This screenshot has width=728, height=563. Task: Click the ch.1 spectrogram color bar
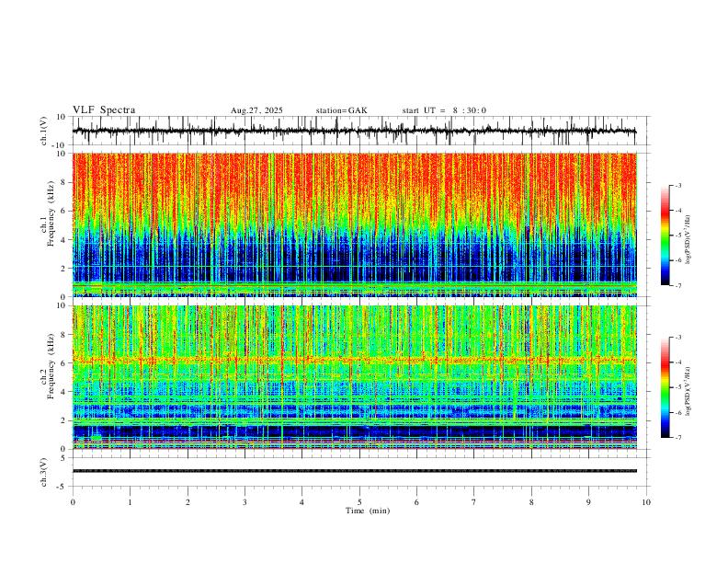click(665, 236)
